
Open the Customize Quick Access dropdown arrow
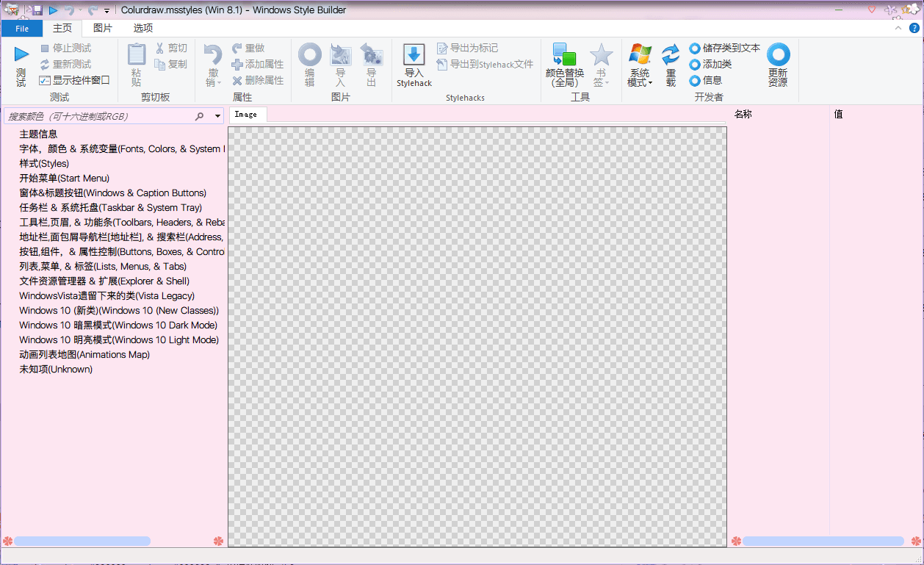[x=107, y=11]
